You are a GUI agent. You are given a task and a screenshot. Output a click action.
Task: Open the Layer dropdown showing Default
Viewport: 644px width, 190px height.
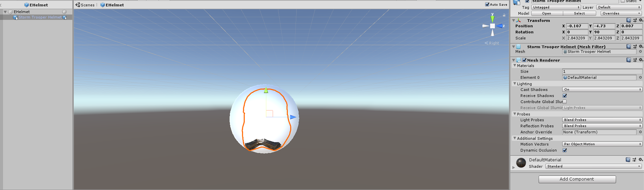click(x=619, y=7)
